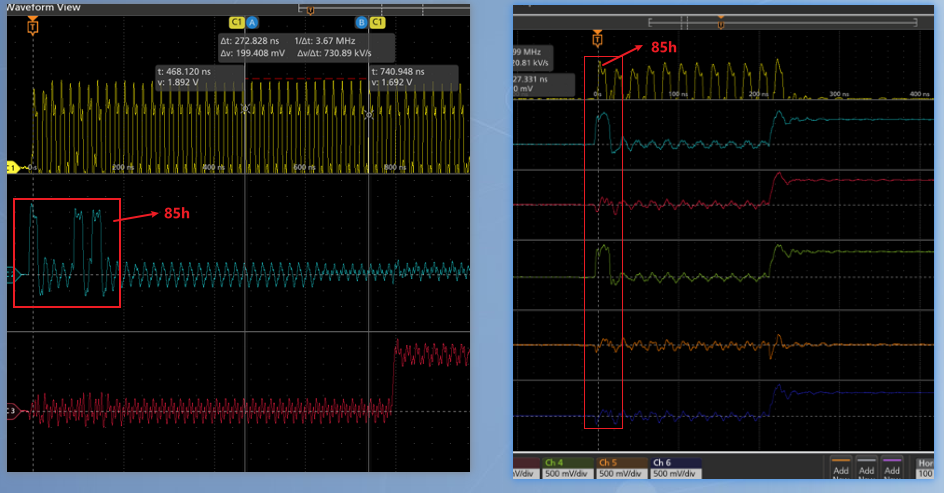Click the Ch 5 500 mV/div scale field
Screen dimensions: 944x493
tap(620, 473)
